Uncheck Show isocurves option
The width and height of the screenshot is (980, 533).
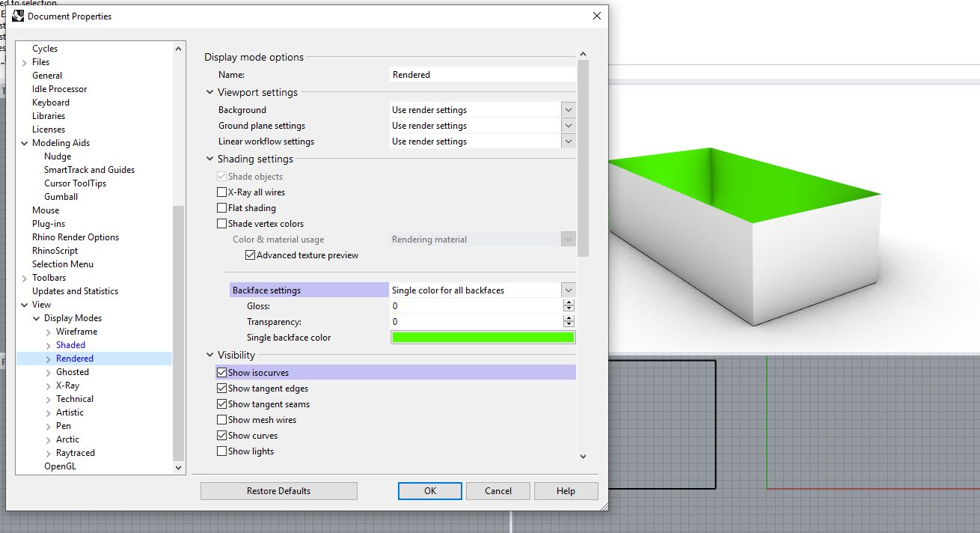click(x=221, y=373)
